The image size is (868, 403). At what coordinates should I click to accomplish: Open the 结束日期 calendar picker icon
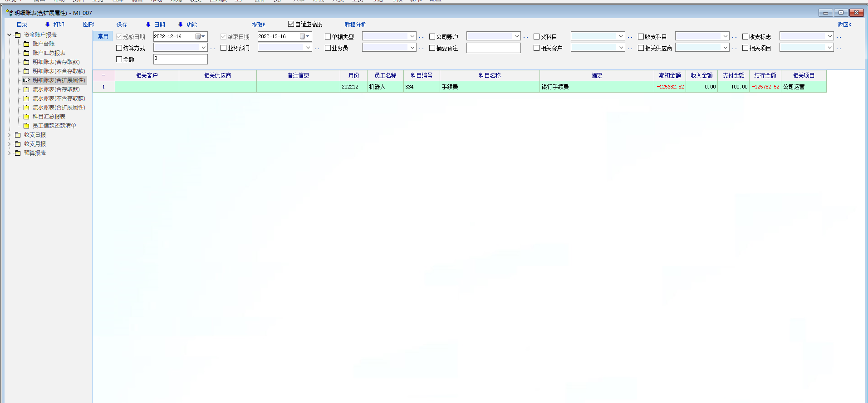click(x=303, y=36)
